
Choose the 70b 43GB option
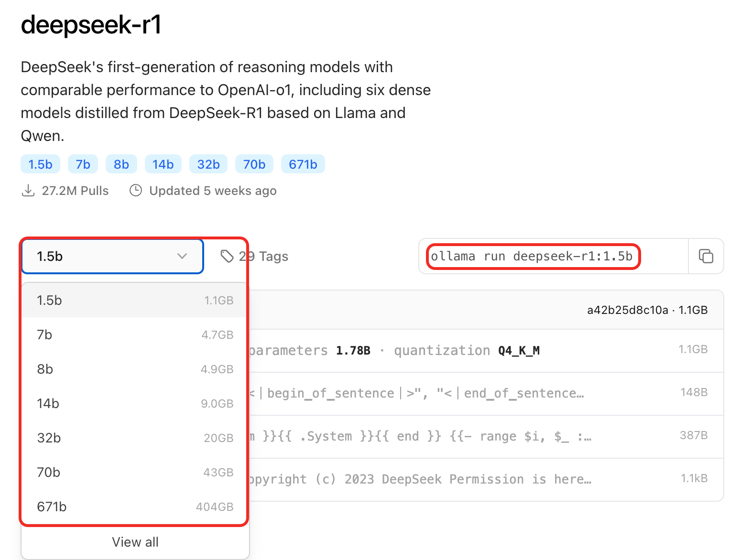pos(135,473)
